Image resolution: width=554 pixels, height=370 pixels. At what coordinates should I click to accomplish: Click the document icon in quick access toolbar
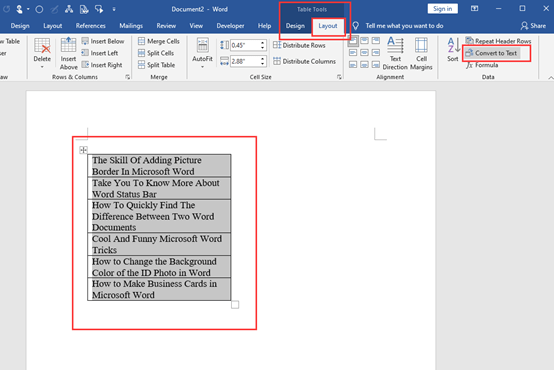pyautogui.click(x=84, y=9)
